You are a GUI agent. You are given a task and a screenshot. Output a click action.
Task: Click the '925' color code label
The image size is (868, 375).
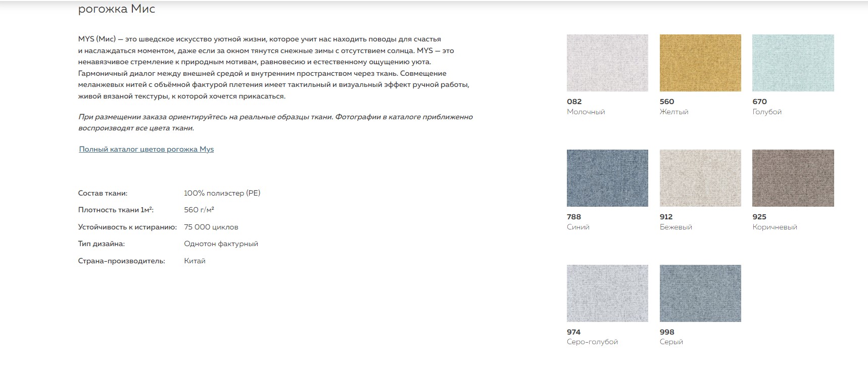pyautogui.click(x=759, y=217)
